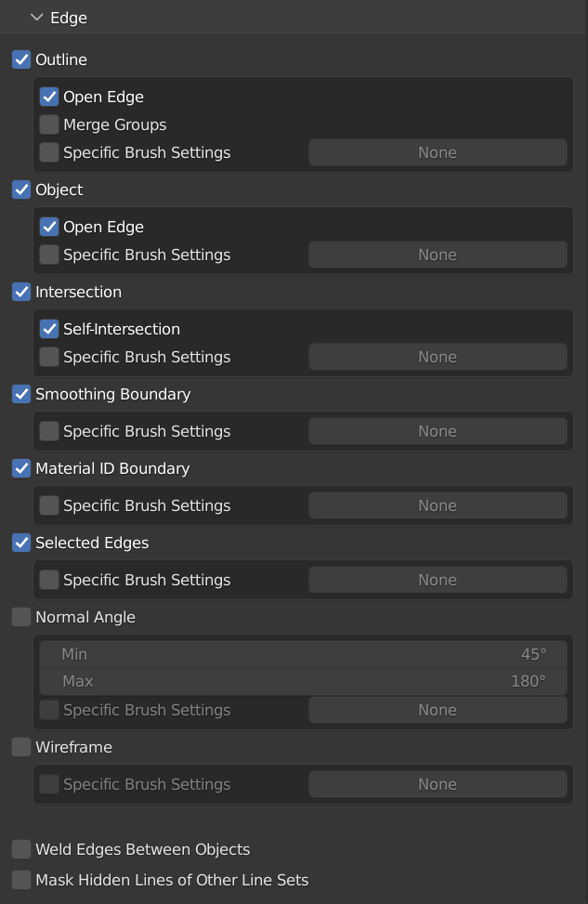Image resolution: width=588 pixels, height=904 pixels.
Task: Disable the Outline edge type
Action: click(21, 59)
